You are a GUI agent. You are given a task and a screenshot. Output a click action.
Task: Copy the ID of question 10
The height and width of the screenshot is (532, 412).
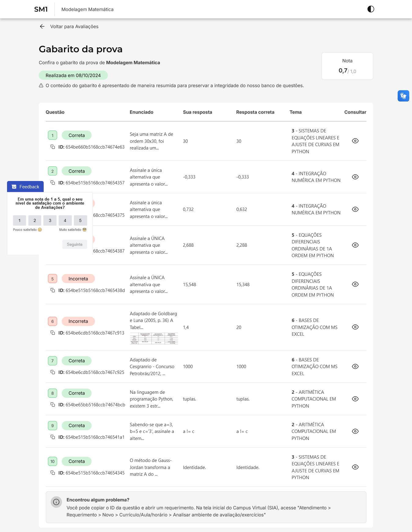click(53, 473)
